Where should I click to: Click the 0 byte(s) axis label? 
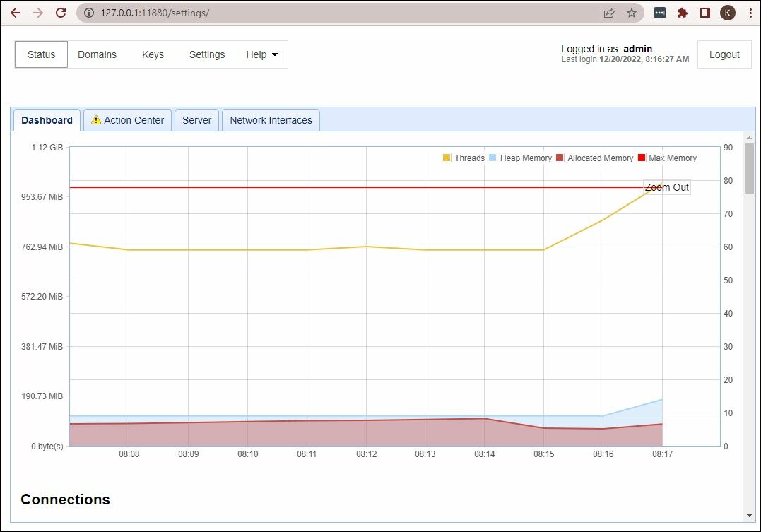tap(47, 446)
